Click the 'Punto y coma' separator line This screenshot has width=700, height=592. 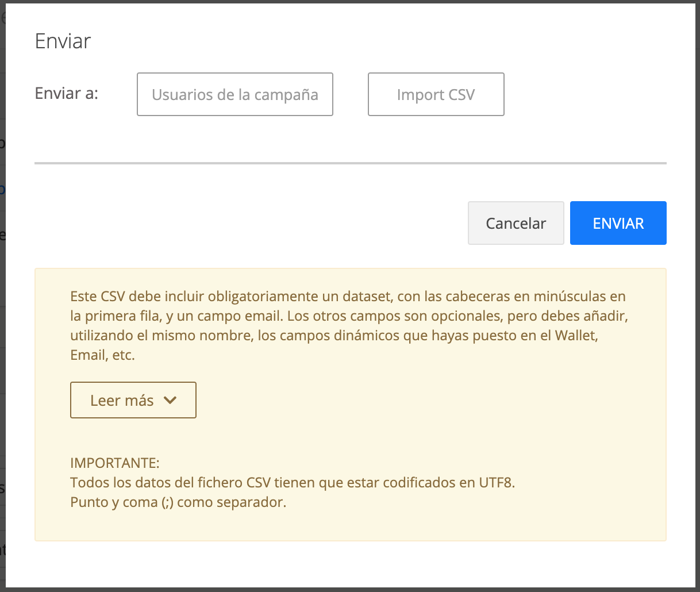click(x=178, y=502)
